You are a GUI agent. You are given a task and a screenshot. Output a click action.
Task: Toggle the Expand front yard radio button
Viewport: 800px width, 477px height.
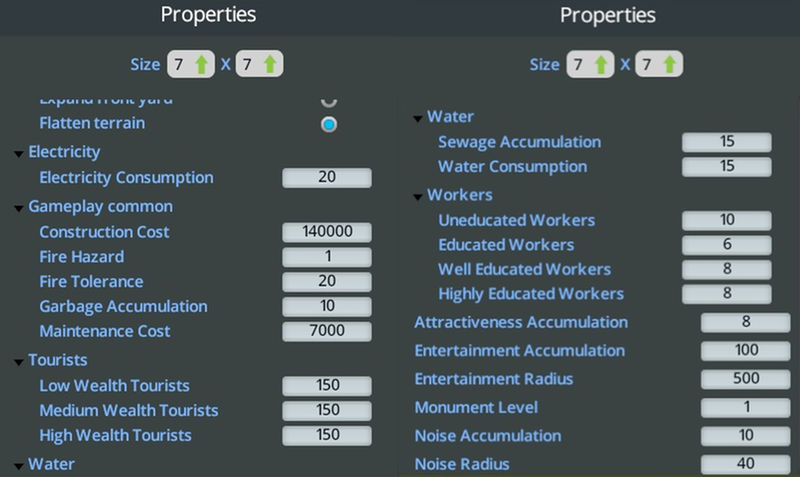328,100
